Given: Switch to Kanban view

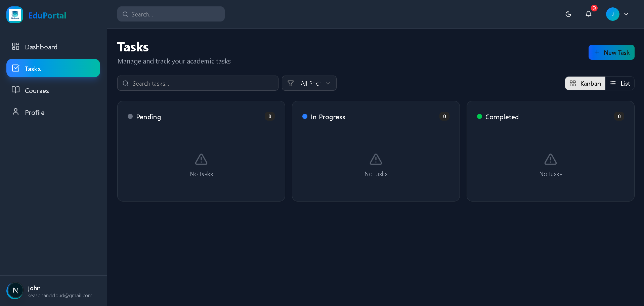Looking at the screenshot, I should tap(585, 83).
